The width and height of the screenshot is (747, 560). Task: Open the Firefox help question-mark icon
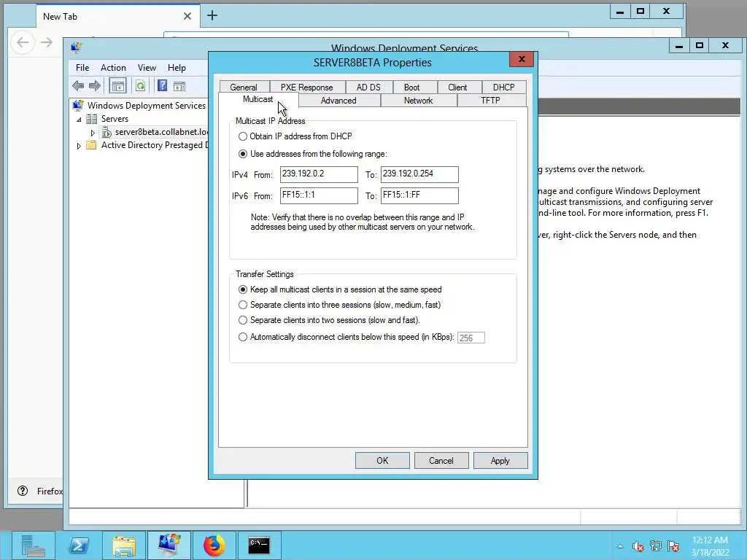click(x=23, y=491)
